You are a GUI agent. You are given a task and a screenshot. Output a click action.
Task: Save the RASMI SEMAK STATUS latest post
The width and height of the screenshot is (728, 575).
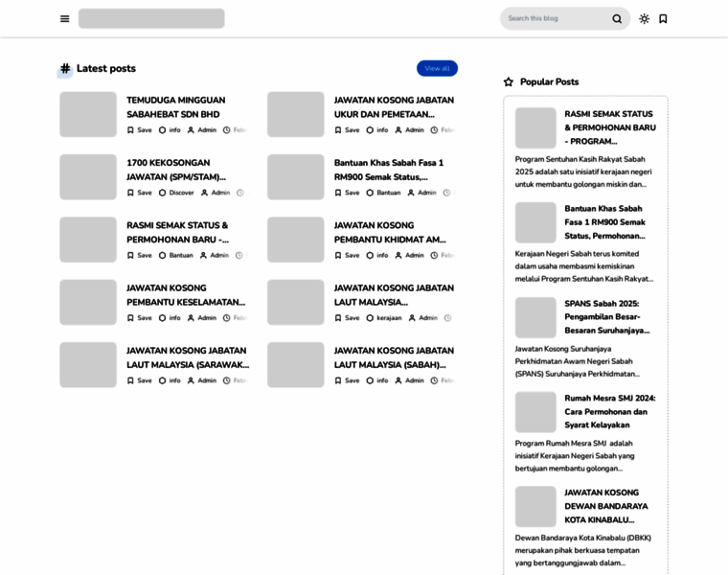tap(139, 256)
